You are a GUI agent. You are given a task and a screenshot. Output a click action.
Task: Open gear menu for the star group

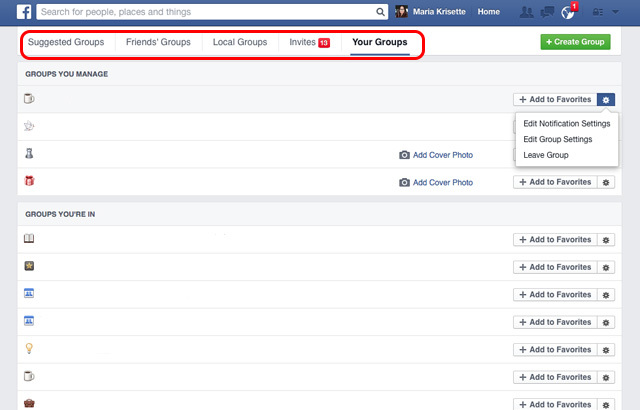(606, 268)
